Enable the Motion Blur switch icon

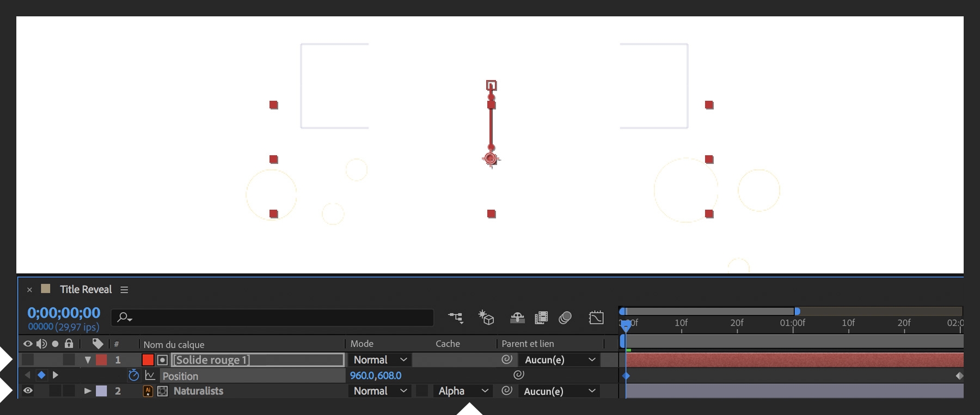click(x=565, y=317)
